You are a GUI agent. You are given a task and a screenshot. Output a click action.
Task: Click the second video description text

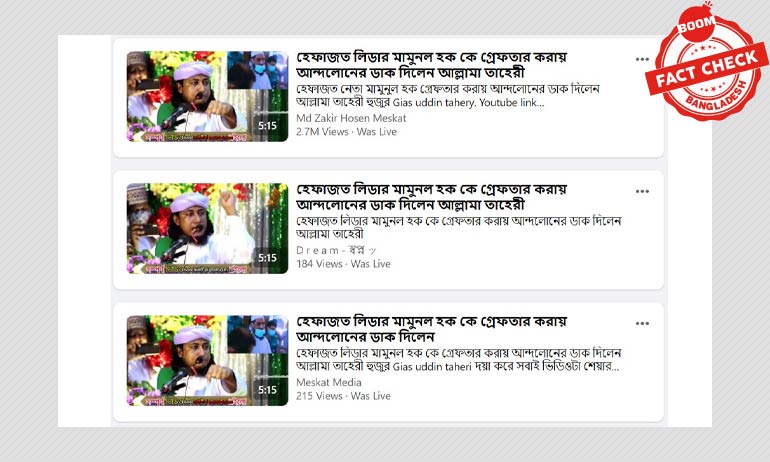click(459, 227)
